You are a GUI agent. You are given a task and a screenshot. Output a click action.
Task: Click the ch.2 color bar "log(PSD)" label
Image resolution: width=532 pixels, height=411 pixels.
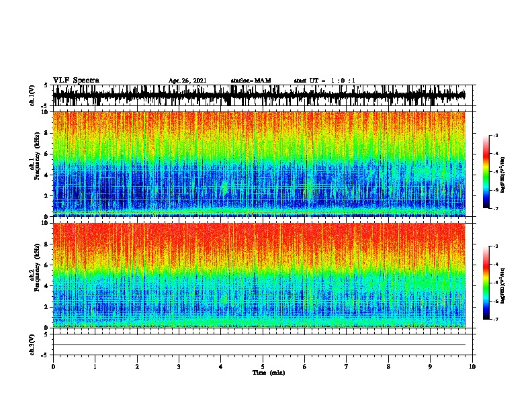pyautogui.click(x=503, y=286)
